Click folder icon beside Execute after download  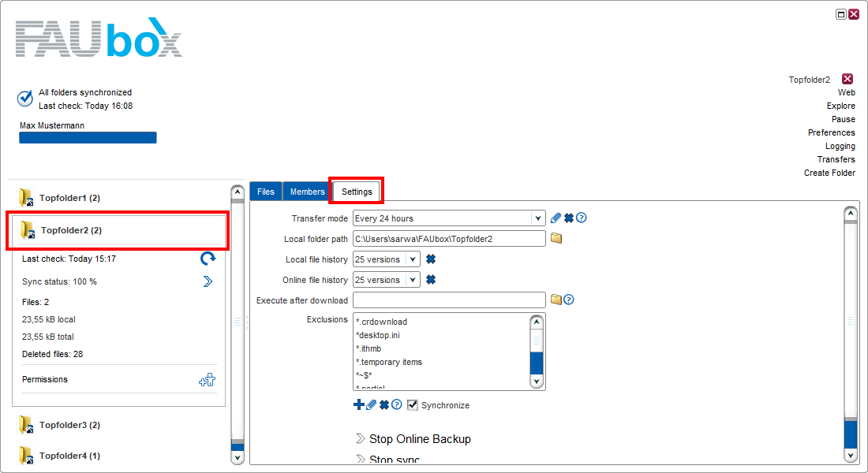[x=556, y=300]
